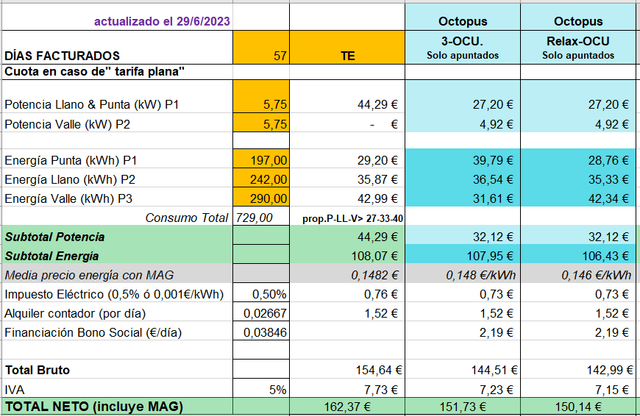
Task: Edit the Energía Valle value 290,00
Action: [x=261, y=197]
